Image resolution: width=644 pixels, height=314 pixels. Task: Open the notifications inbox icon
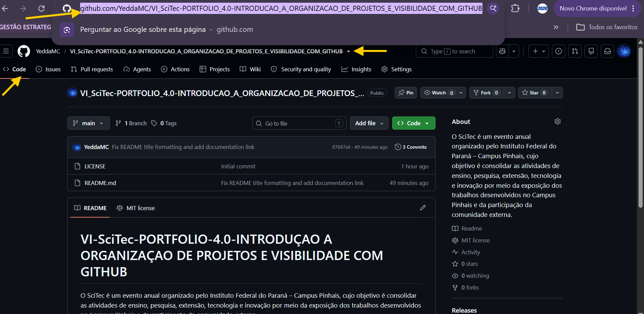(607, 51)
